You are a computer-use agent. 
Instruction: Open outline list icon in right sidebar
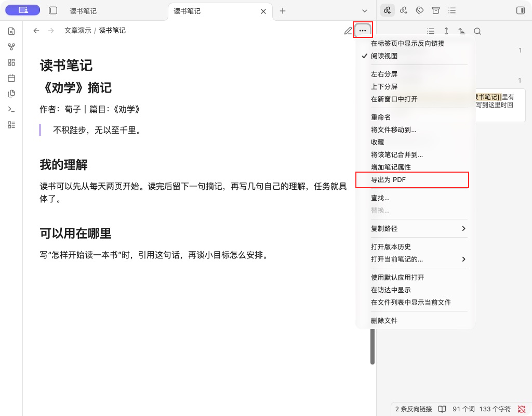(x=452, y=10)
